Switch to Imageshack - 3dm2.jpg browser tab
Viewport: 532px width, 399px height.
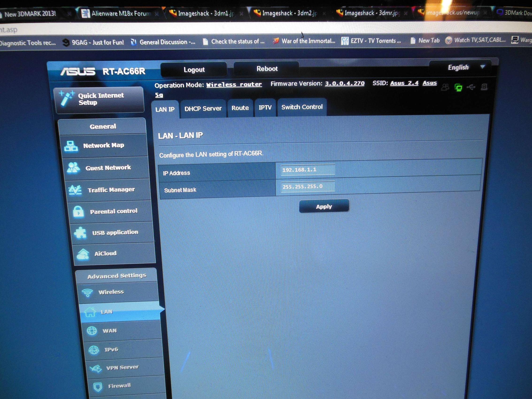pos(289,13)
